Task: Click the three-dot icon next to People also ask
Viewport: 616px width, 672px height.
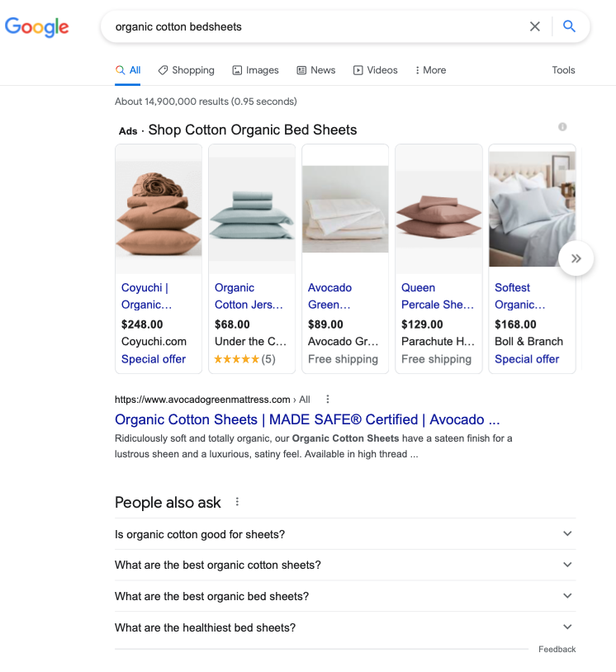Action: click(237, 502)
